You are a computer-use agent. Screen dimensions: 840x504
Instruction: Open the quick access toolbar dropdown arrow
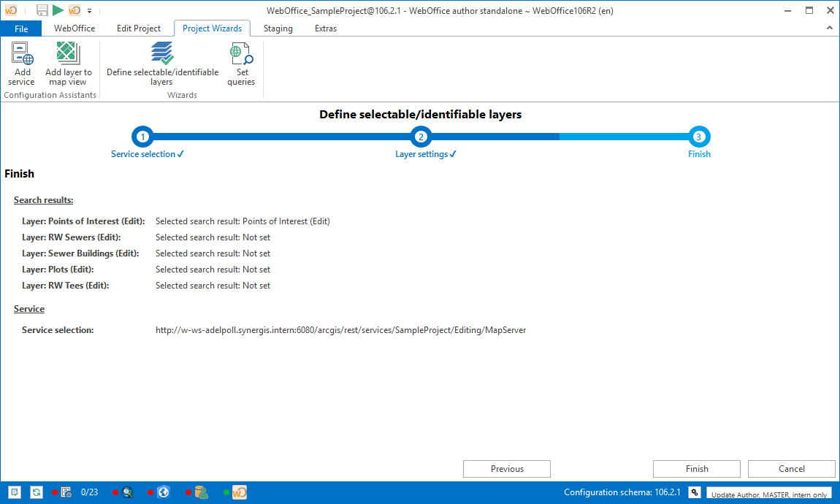pos(88,11)
